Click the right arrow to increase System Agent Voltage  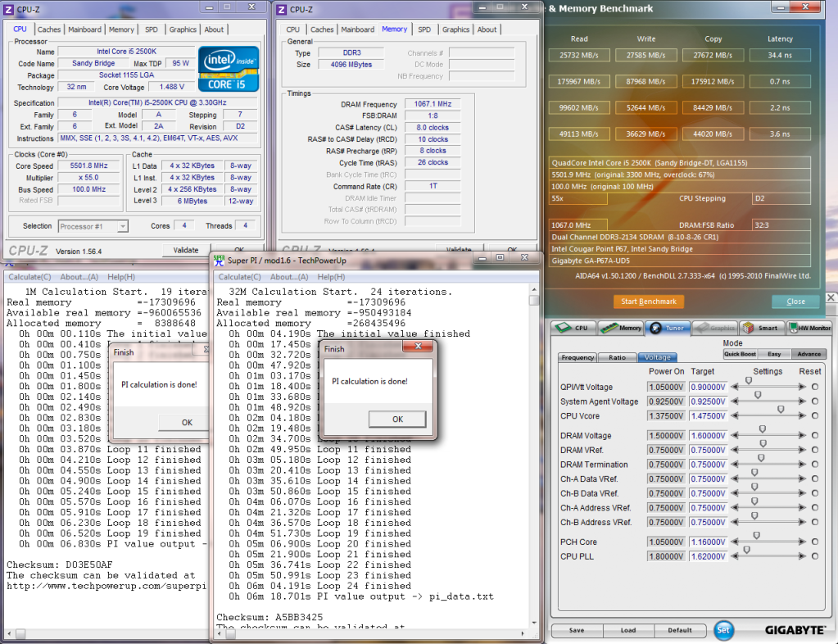pos(802,401)
